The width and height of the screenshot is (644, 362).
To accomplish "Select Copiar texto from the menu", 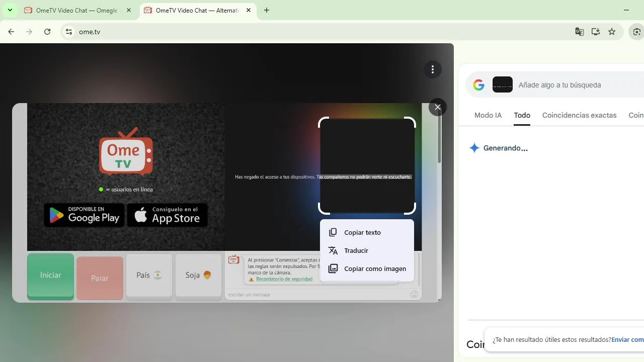I will pos(367,232).
